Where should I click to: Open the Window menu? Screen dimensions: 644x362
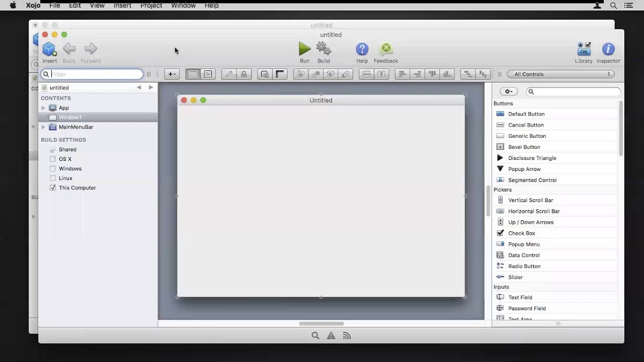[183, 5]
